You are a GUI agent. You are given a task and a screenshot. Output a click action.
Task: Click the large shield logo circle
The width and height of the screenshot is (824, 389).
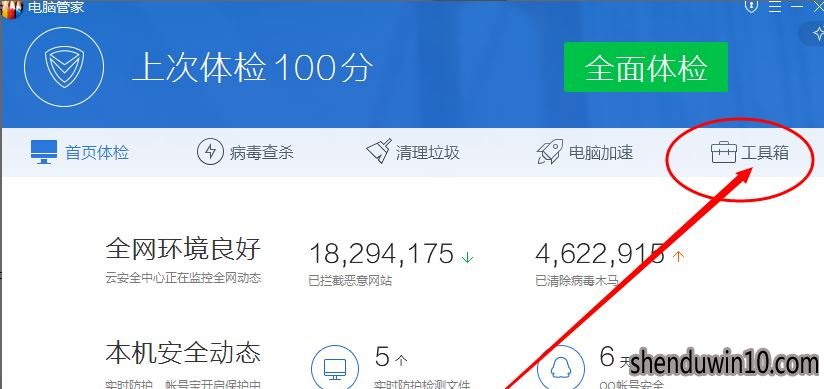pyautogui.click(x=64, y=67)
